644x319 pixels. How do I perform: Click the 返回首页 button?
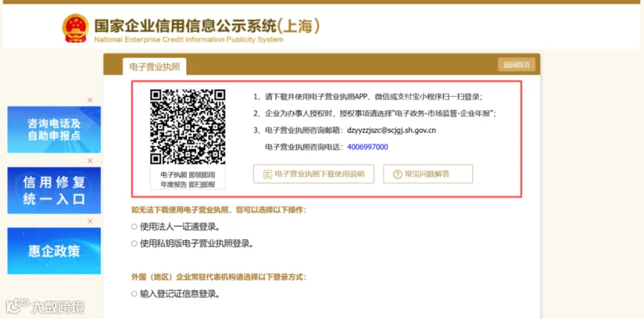pos(516,65)
